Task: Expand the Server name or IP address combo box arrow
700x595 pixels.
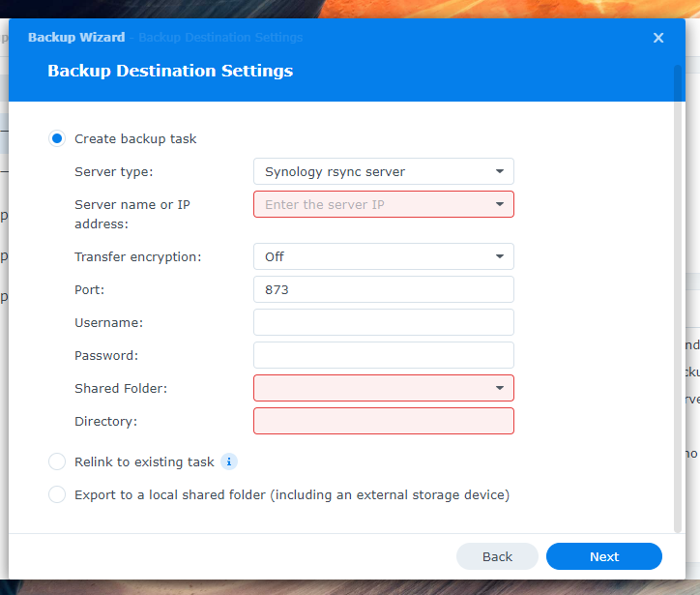Action: pyautogui.click(x=500, y=204)
